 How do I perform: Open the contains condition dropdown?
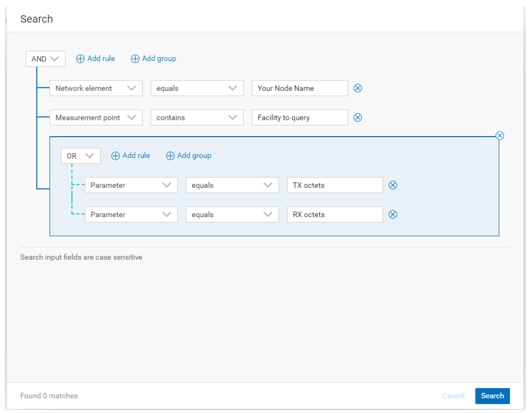tap(196, 117)
